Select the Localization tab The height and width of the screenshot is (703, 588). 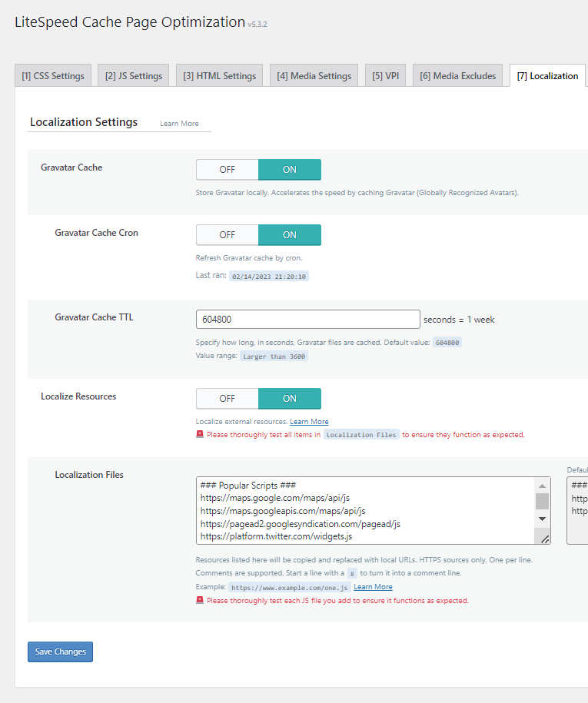[x=547, y=76]
